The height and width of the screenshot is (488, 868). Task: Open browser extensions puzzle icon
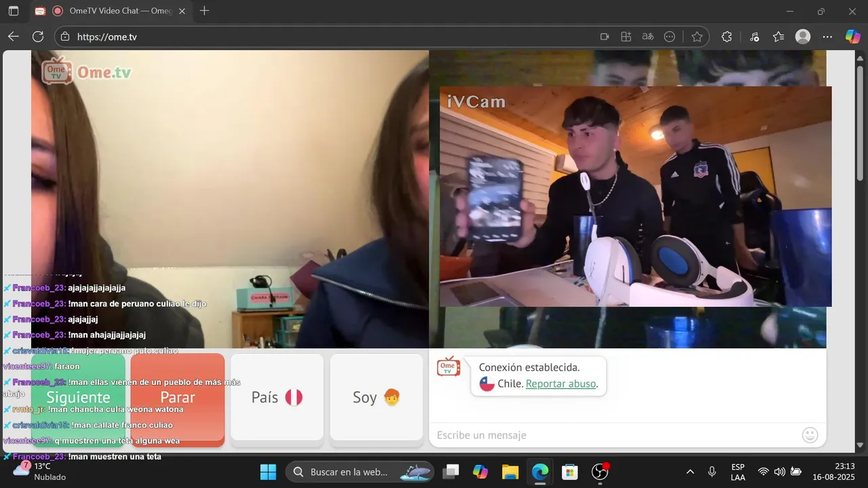pos(727,37)
